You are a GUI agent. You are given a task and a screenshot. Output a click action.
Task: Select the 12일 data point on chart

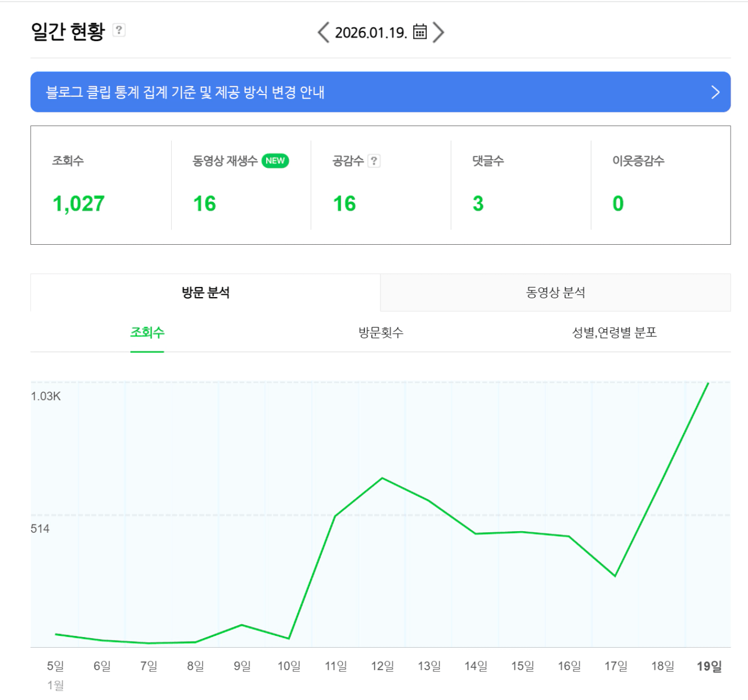(382, 478)
